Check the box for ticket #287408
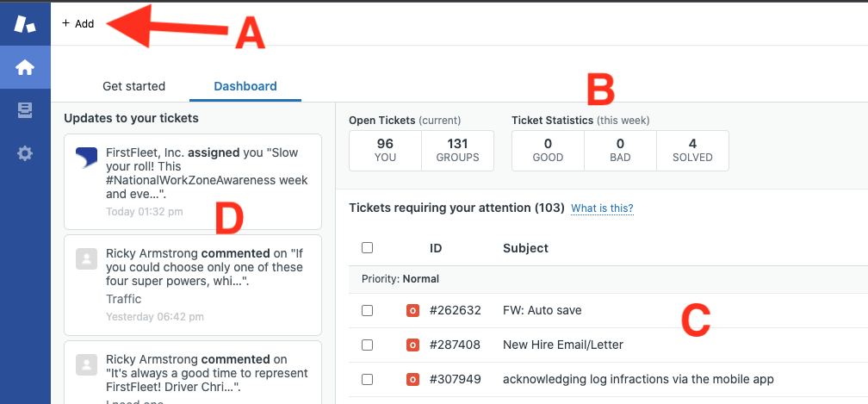 pyautogui.click(x=367, y=345)
